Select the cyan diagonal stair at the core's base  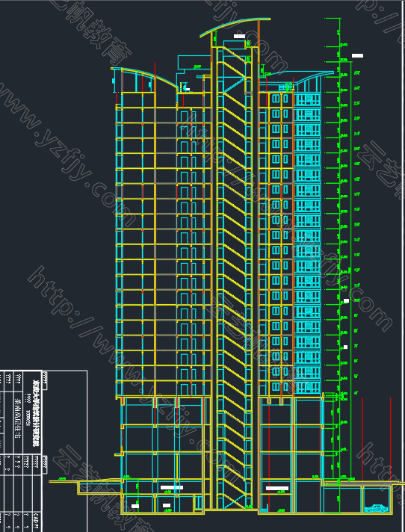[x=234, y=501]
